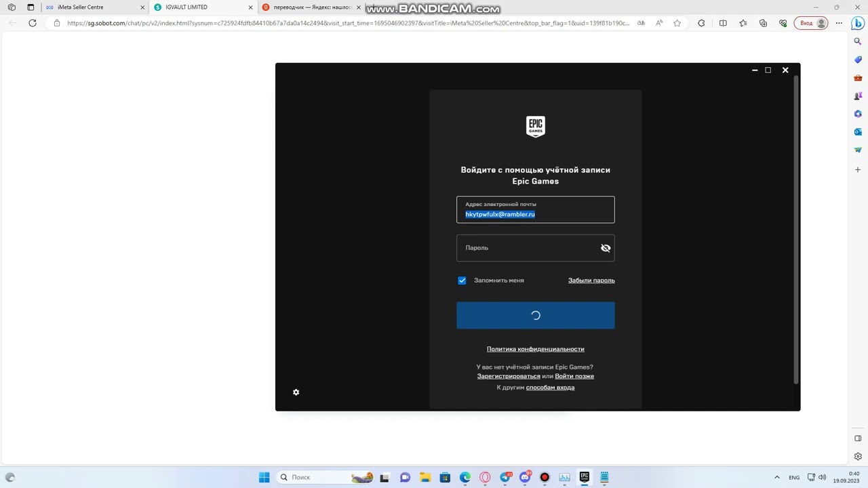This screenshot has width=868, height=488.
Task: Add sidebar app plus icon
Action: (x=858, y=169)
